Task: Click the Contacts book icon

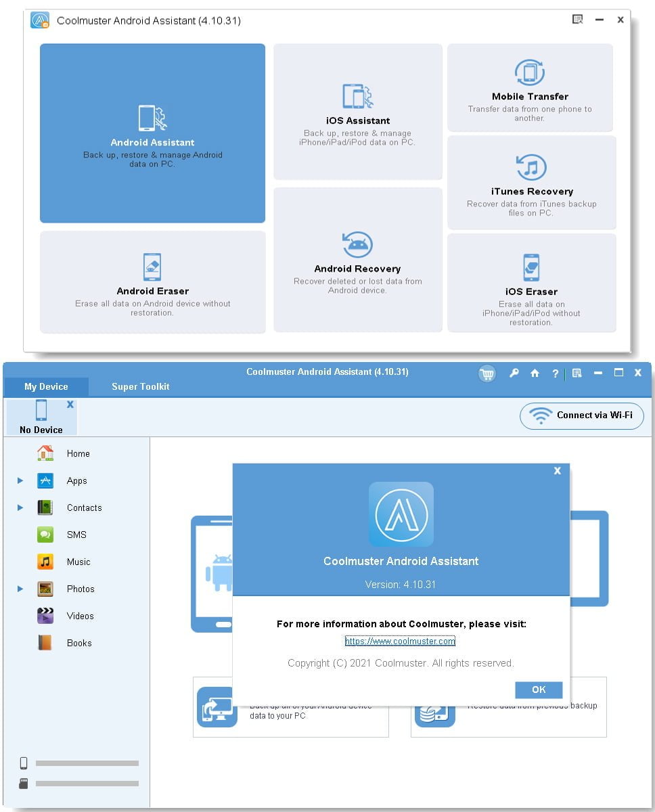Action: [45, 507]
